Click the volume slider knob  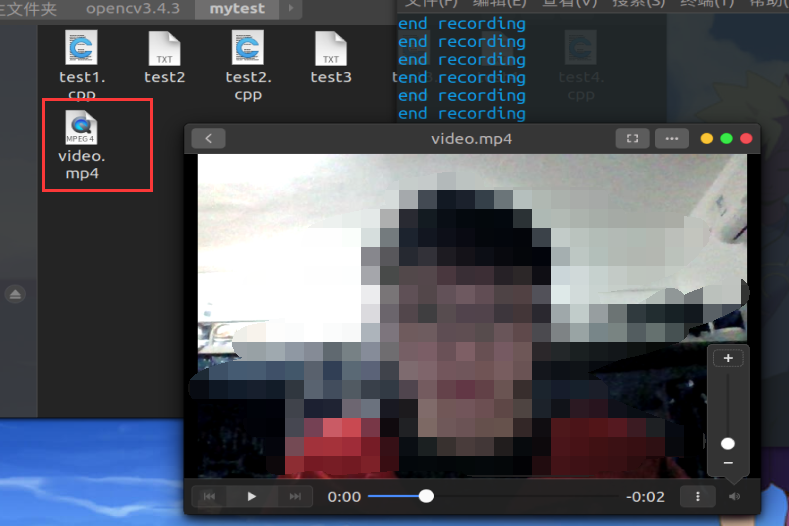coord(728,443)
